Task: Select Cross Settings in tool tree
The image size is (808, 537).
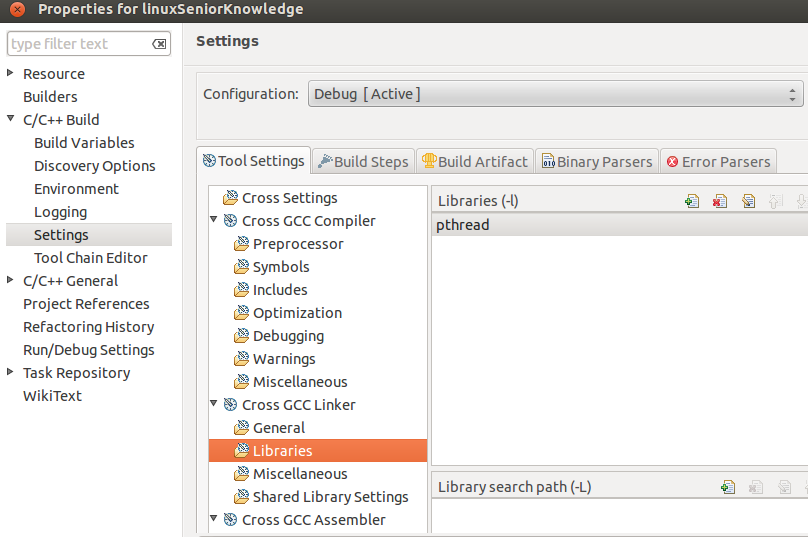Action: click(x=290, y=198)
